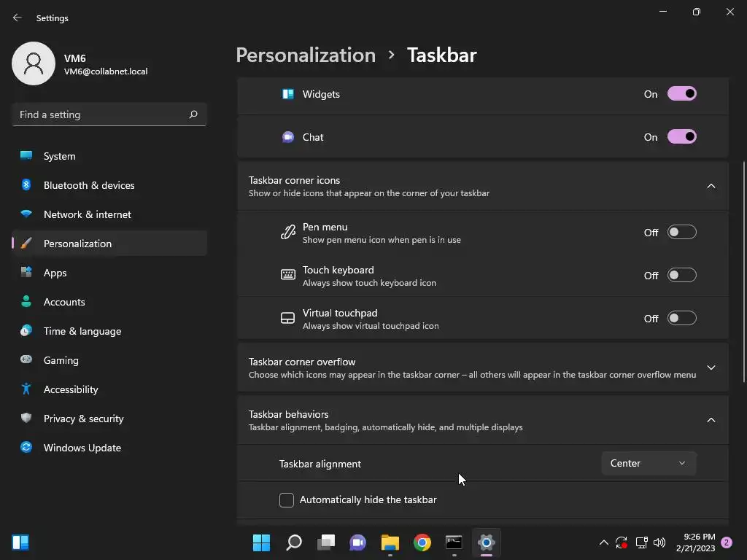Open Chat from the taskbar

[x=357, y=542]
